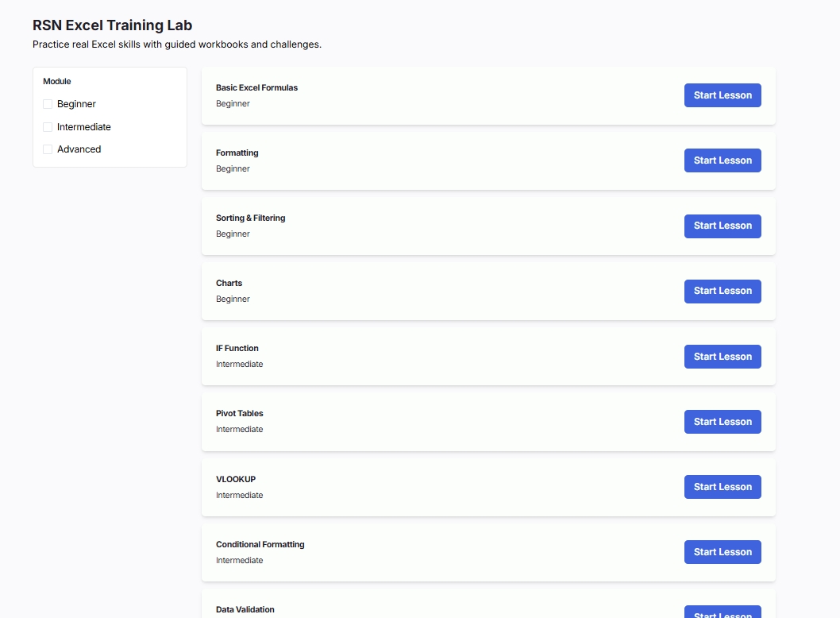Click the Conditional Formatting title

260,545
